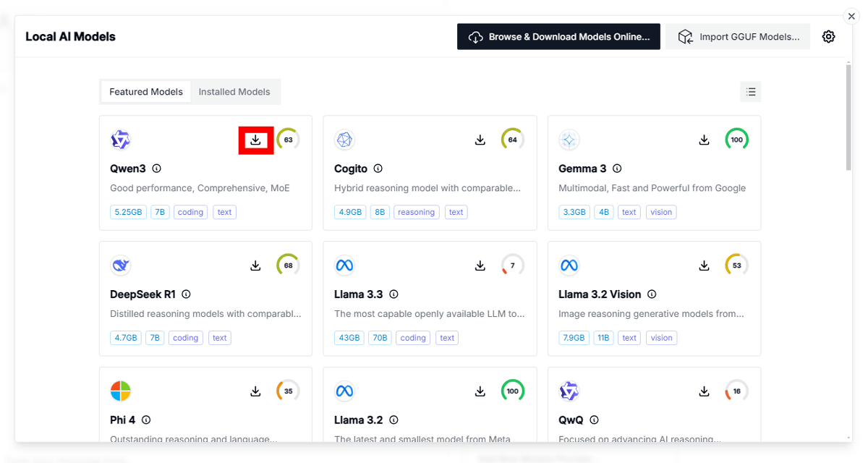
Task: Click Cogito compatibility score 64 gauge
Action: pos(513,140)
